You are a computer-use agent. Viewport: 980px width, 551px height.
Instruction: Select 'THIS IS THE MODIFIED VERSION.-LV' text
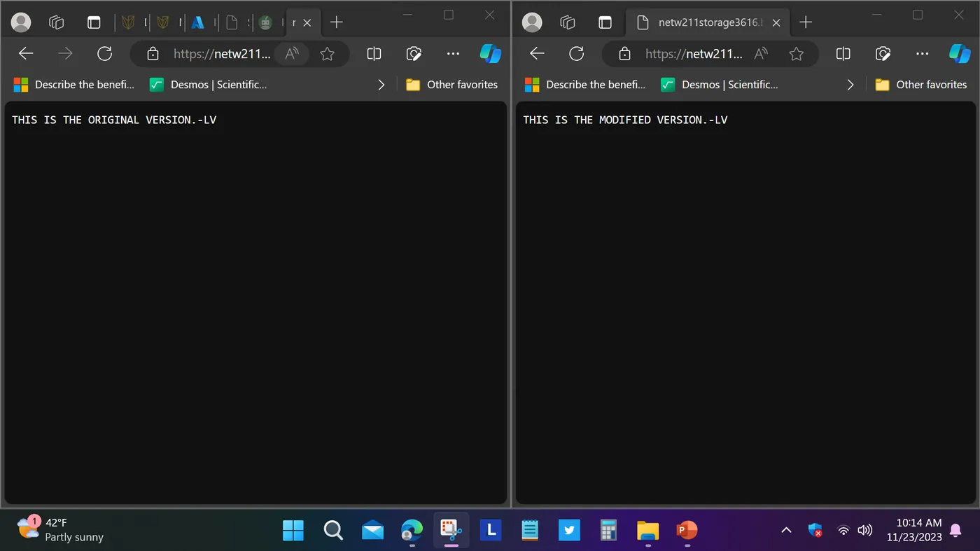pyautogui.click(x=625, y=120)
